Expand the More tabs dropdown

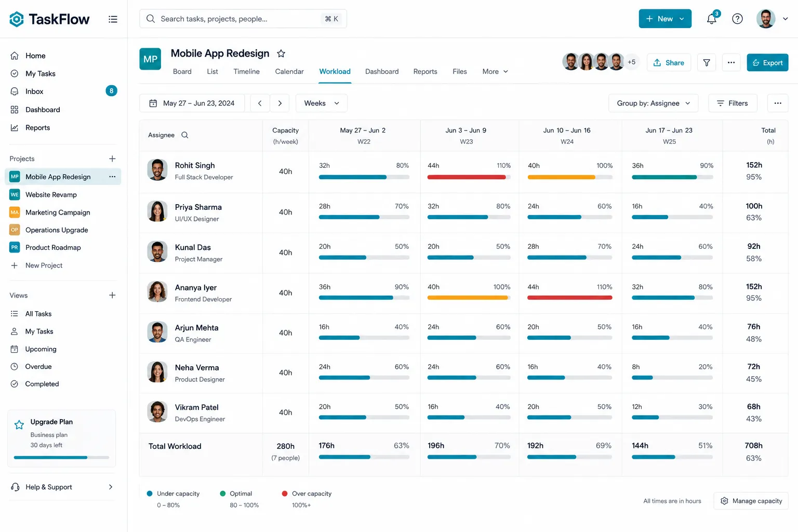coord(495,72)
